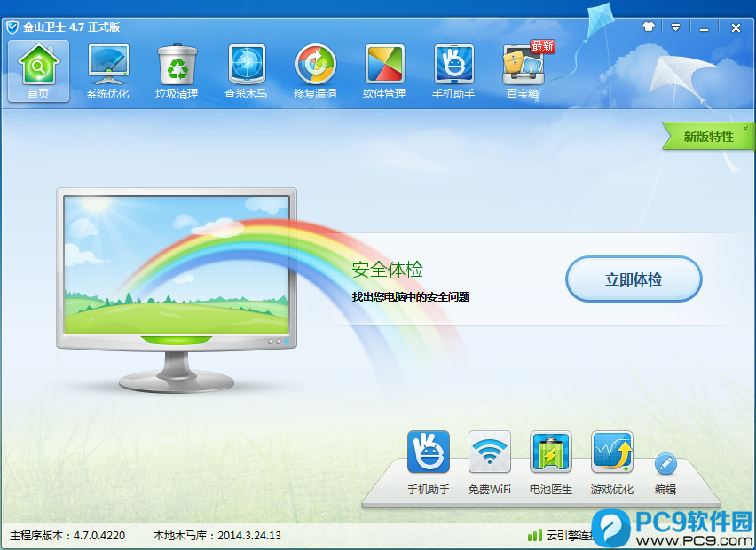Viewport: 756px width, 550px height.
Task: Open 软件管理 software manager
Action: (384, 71)
